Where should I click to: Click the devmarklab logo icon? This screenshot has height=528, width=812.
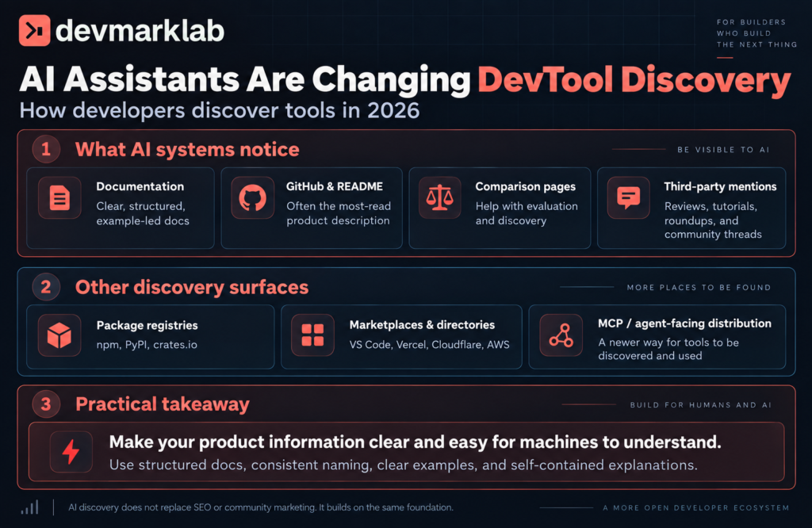35,31
